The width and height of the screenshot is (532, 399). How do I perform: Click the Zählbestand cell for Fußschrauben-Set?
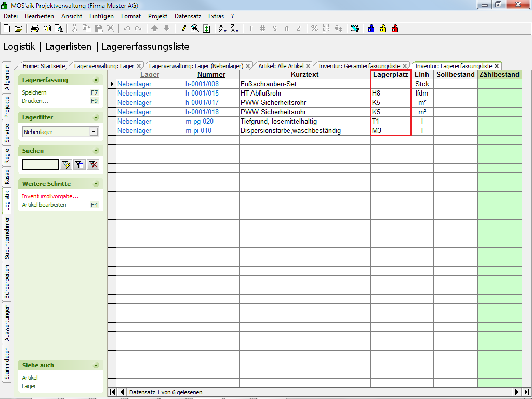click(499, 84)
